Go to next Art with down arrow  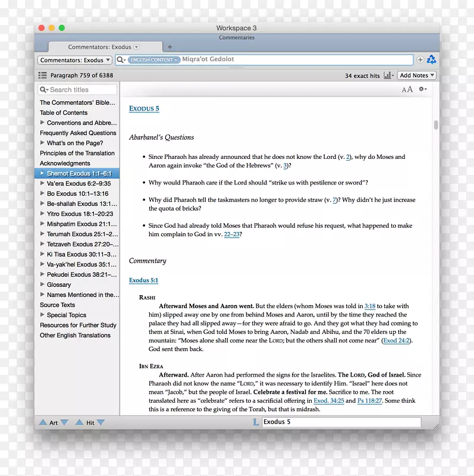pyautogui.click(x=64, y=422)
